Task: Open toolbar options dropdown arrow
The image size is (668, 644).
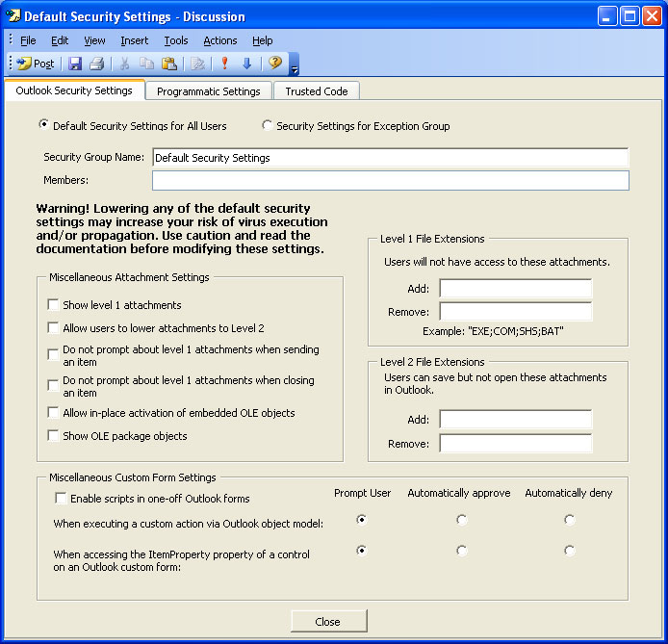Action: click(294, 64)
